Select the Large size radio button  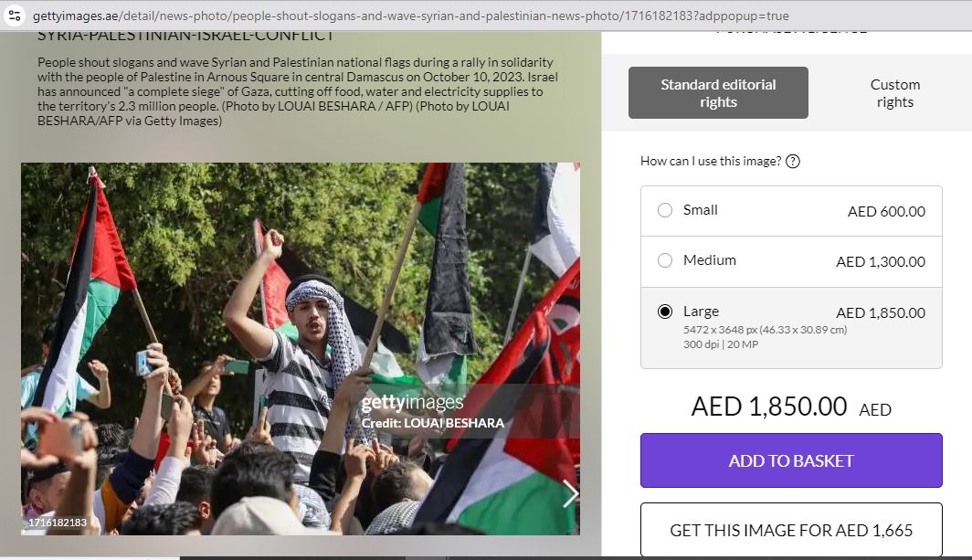[x=664, y=312]
